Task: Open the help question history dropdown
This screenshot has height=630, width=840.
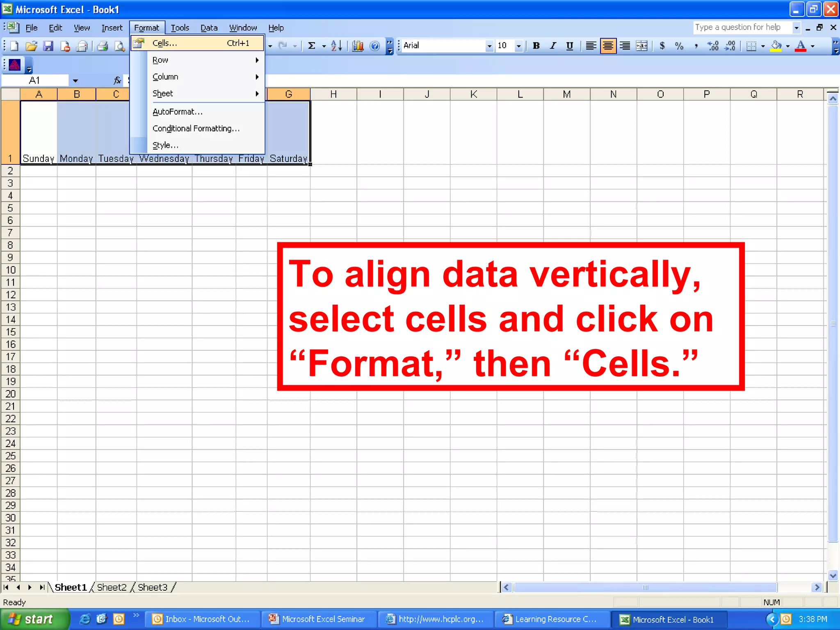Action: click(797, 27)
